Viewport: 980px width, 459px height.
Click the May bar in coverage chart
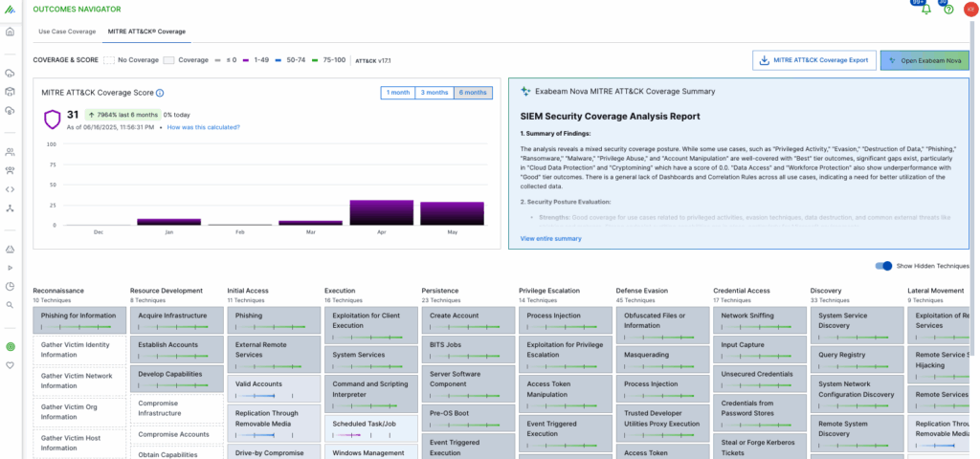coord(452,213)
